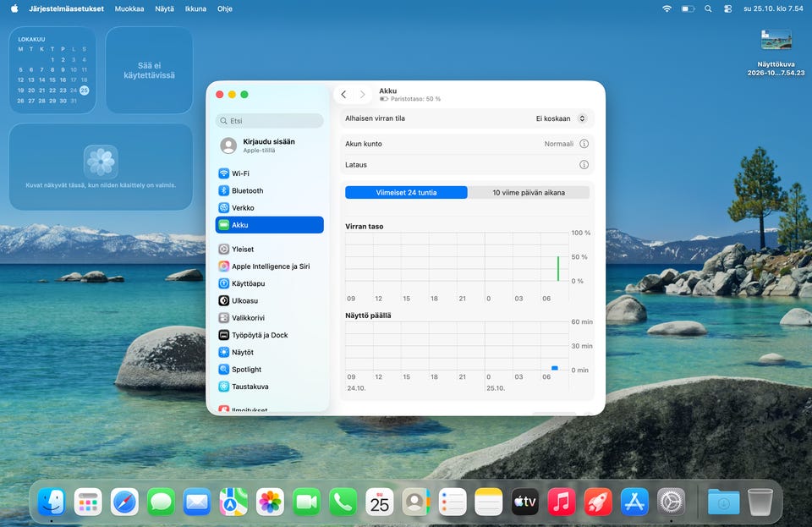
Task: Open Käyttöapu settings
Action: [x=269, y=283]
